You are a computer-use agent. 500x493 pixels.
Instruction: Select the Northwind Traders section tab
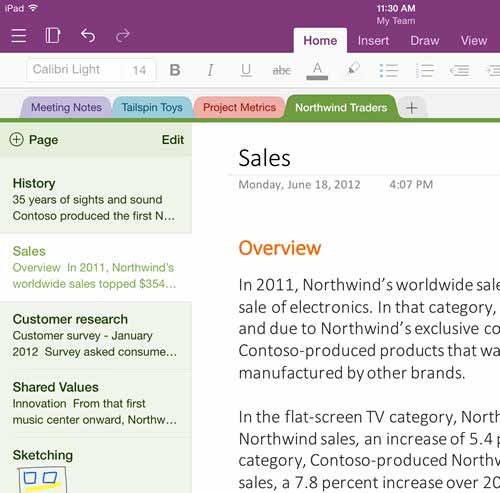[x=341, y=107]
